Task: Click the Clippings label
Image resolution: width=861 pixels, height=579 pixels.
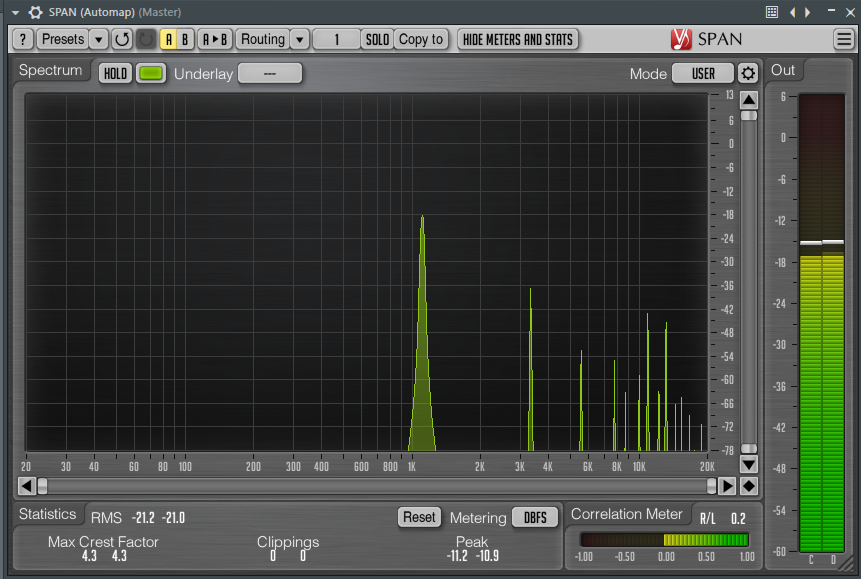Action: [288, 542]
